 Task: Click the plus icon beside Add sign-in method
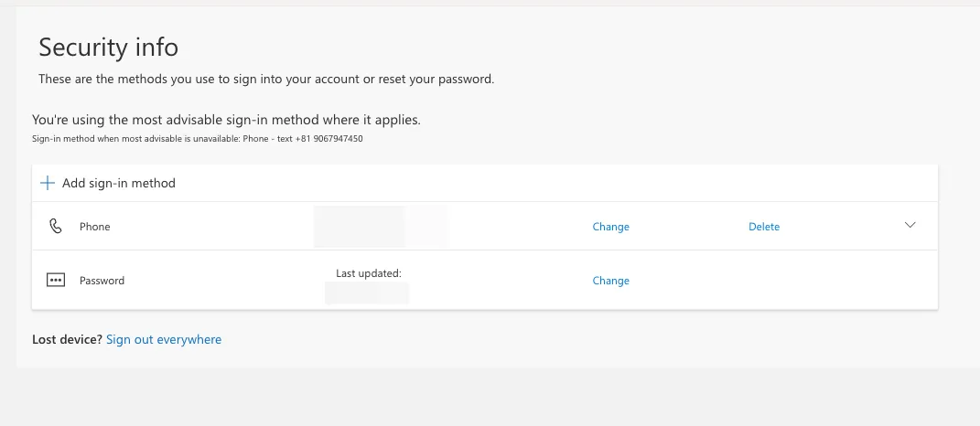pyautogui.click(x=48, y=183)
